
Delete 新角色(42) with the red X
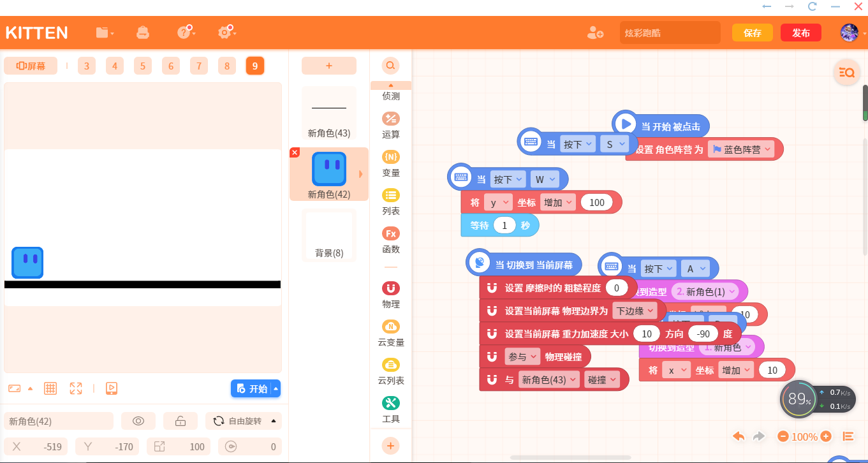coord(295,152)
